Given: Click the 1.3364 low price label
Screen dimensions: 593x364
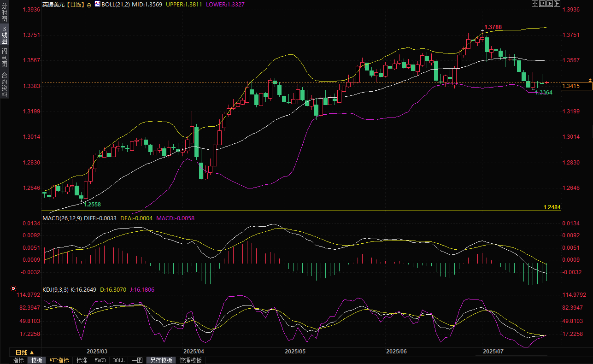Looking at the screenshot, I should 544,93.
